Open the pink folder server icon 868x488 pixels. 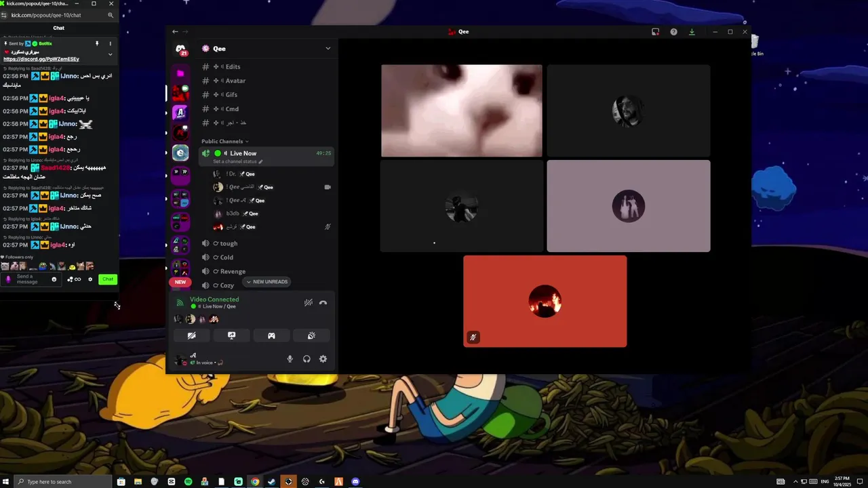tap(180, 73)
